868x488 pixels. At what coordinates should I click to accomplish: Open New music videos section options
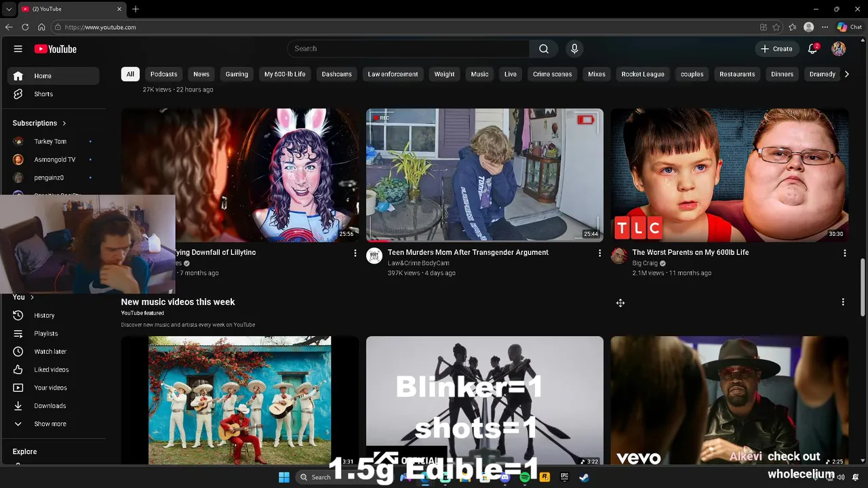click(843, 302)
